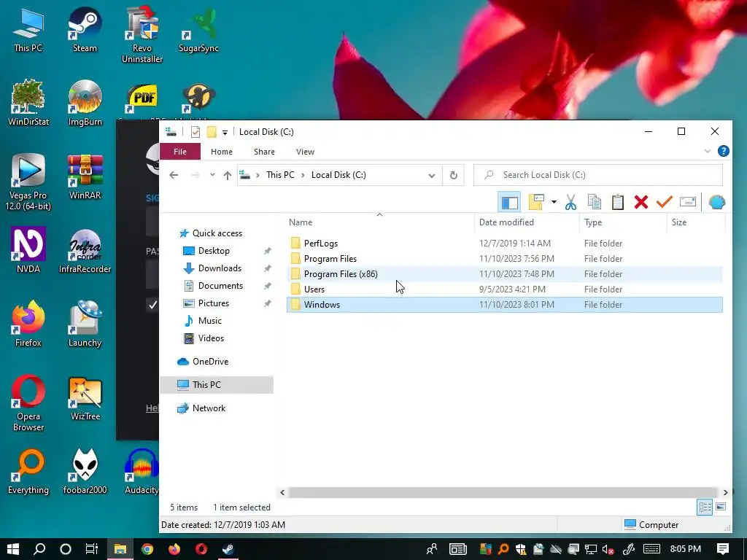
Task: Click the horizontal scrollbar track
Action: 503,492
